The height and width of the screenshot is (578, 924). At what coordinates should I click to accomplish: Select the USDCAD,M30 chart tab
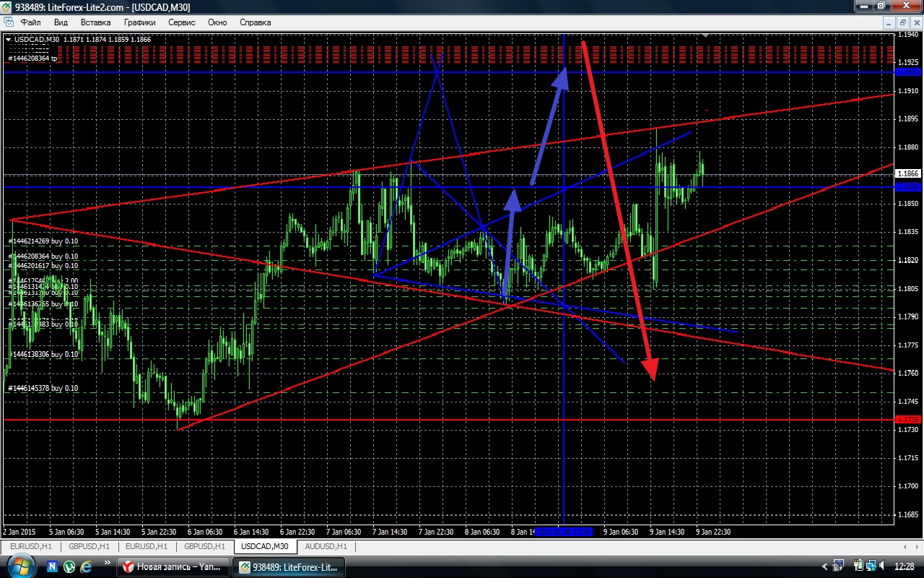click(x=265, y=547)
